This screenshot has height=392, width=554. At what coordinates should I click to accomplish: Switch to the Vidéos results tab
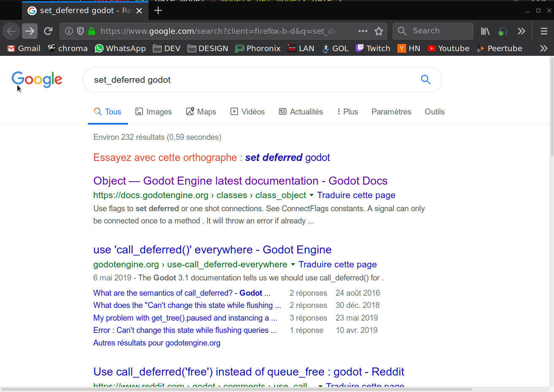247,112
